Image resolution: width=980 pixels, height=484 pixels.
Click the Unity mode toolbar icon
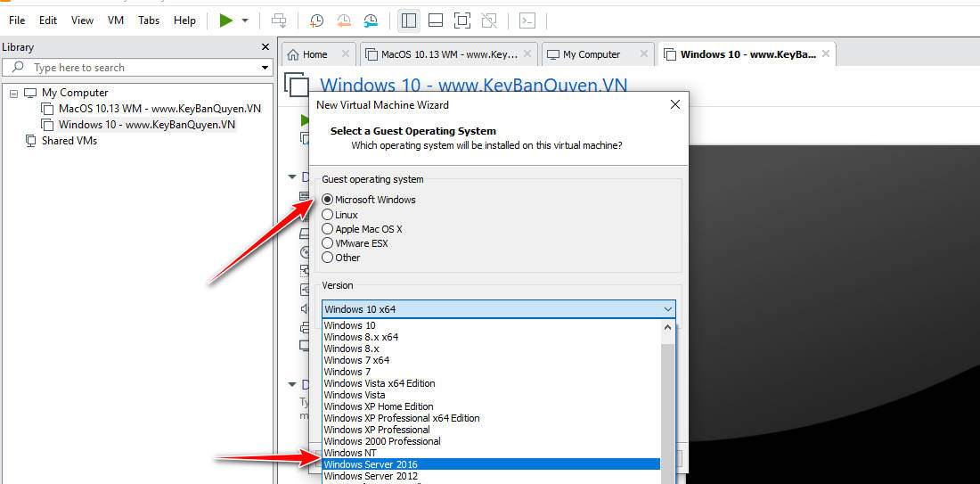click(x=489, y=21)
